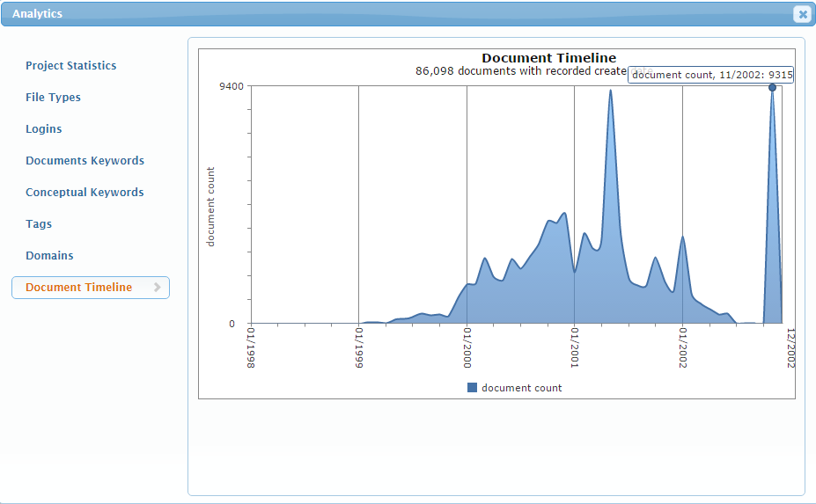
Task: Click the blue document count legend swatch
Action: 472,388
